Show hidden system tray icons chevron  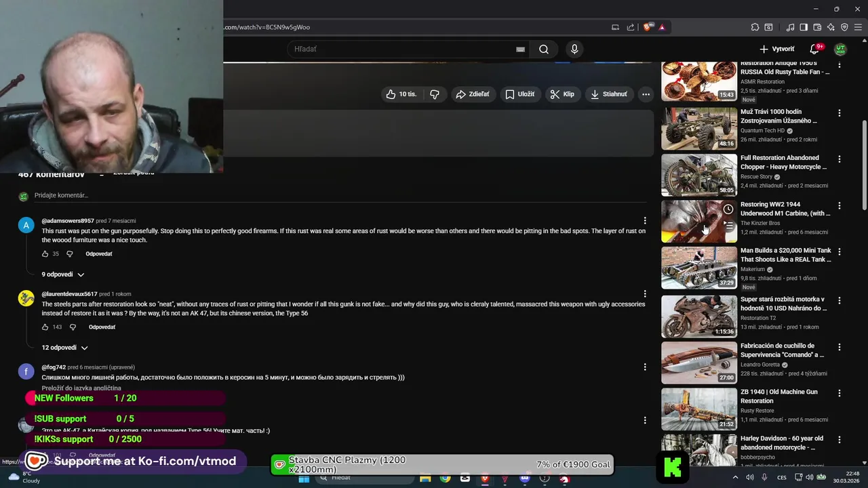735,478
